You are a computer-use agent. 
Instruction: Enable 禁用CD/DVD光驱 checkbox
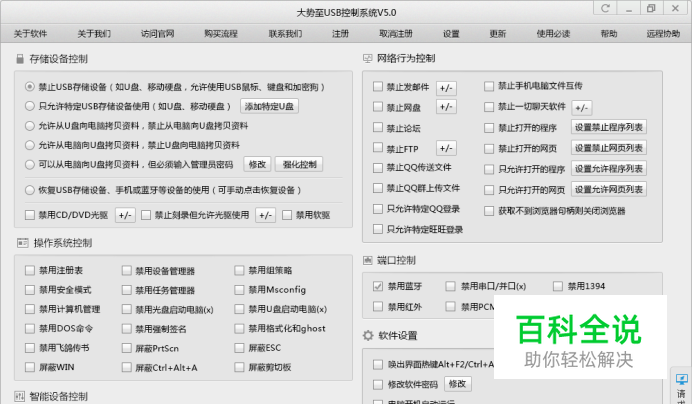click(30, 215)
